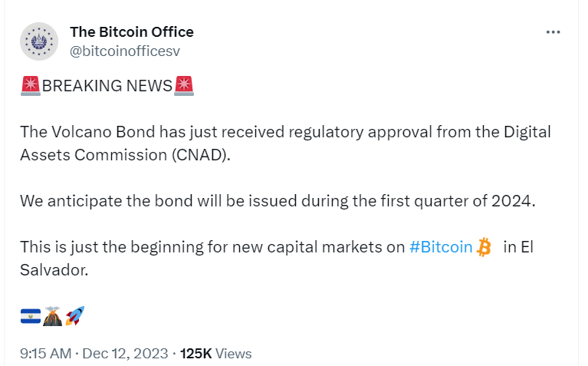Open the @bitcoinofficesv handle link
This screenshot has width=588, height=366.
(x=125, y=51)
